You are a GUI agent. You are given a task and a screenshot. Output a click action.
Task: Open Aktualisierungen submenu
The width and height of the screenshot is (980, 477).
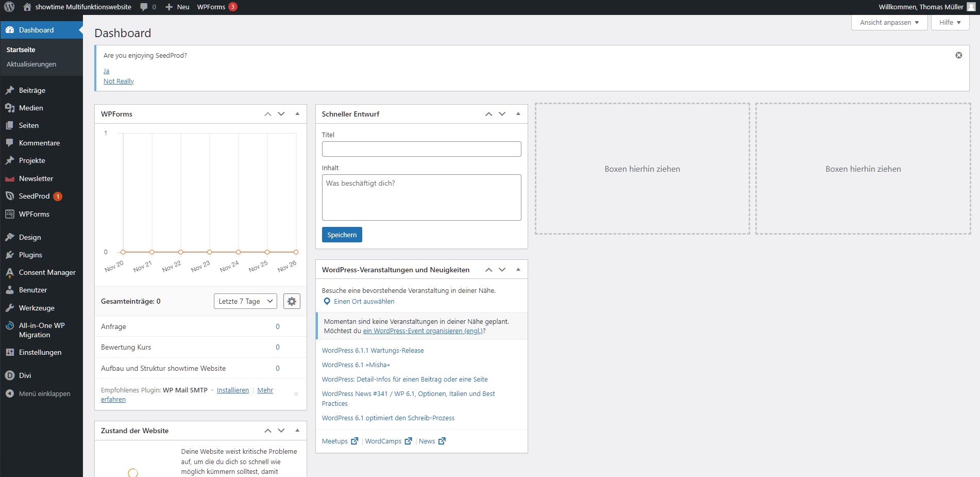(31, 64)
